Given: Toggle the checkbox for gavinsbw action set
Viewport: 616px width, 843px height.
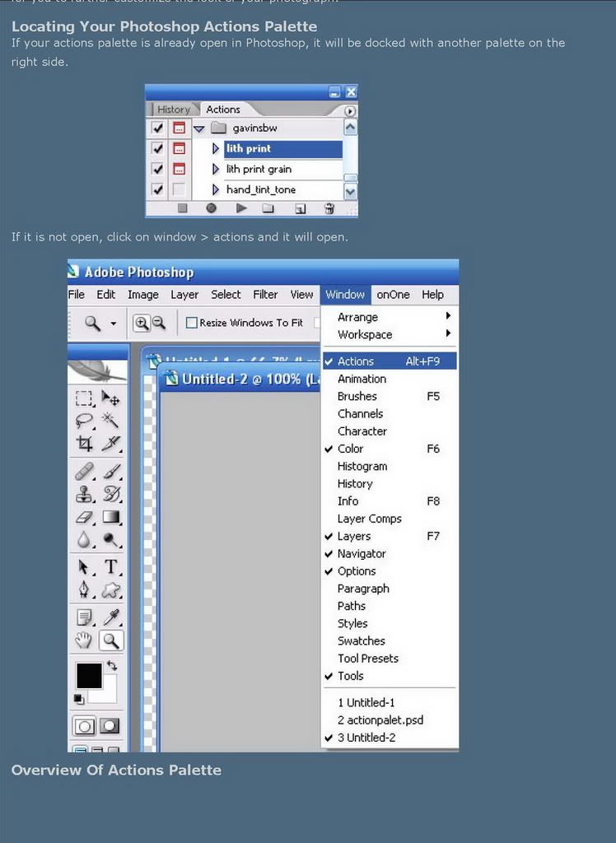Looking at the screenshot, I should (x=157, y=128).
